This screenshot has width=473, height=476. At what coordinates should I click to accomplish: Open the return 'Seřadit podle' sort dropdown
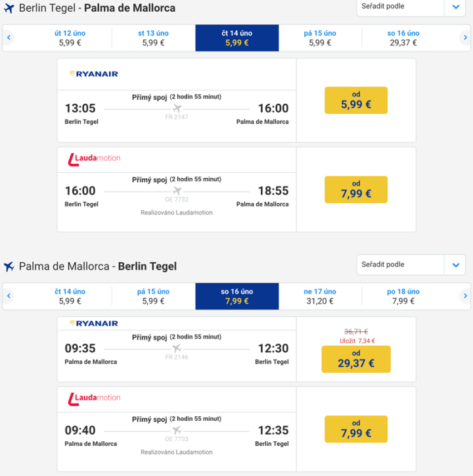[x=402, y=265]
